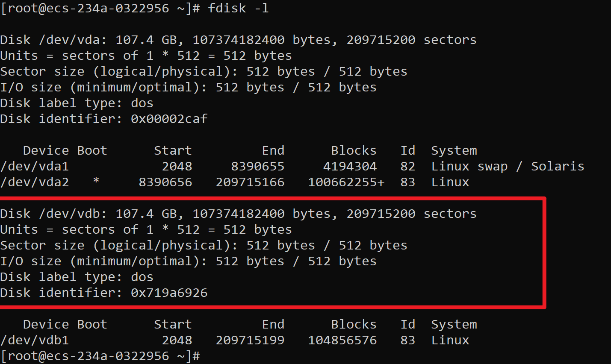
Task: Click the start sector 8390656
Action: [165, 182]
